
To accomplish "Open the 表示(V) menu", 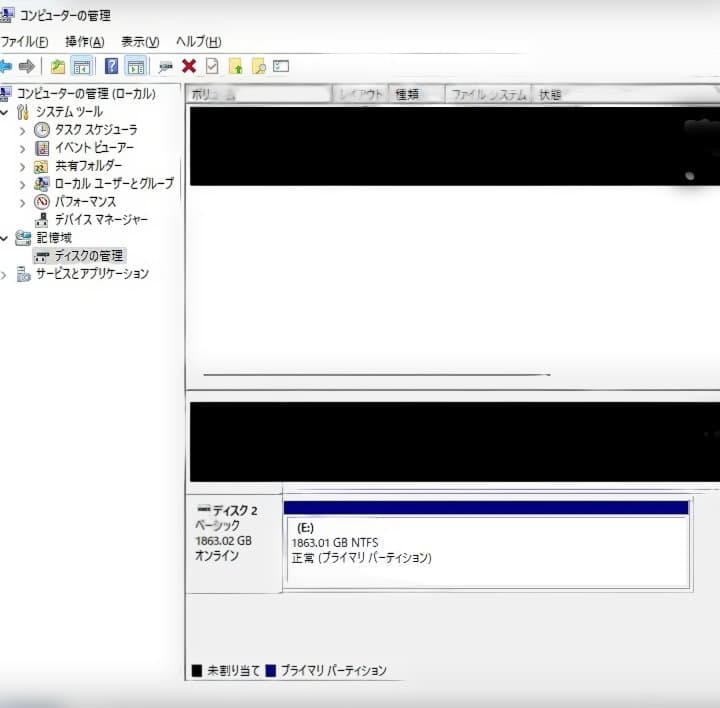I will tap(139, 41).
